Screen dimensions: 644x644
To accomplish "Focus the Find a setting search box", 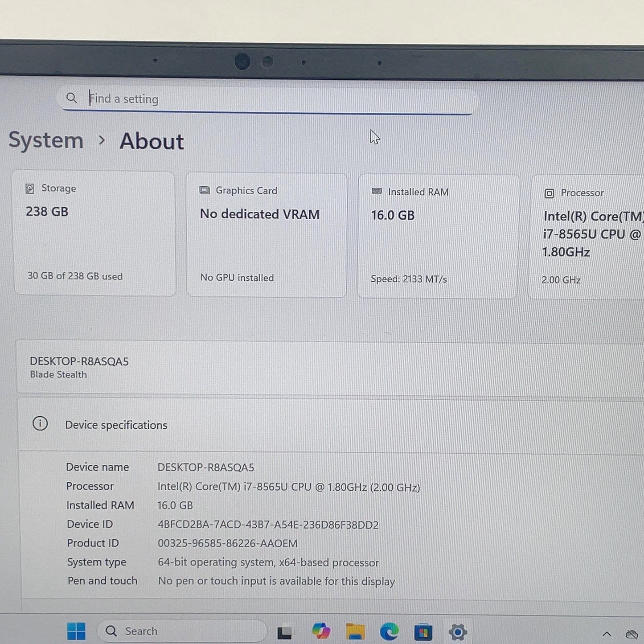I will click(x=267, y=99).
